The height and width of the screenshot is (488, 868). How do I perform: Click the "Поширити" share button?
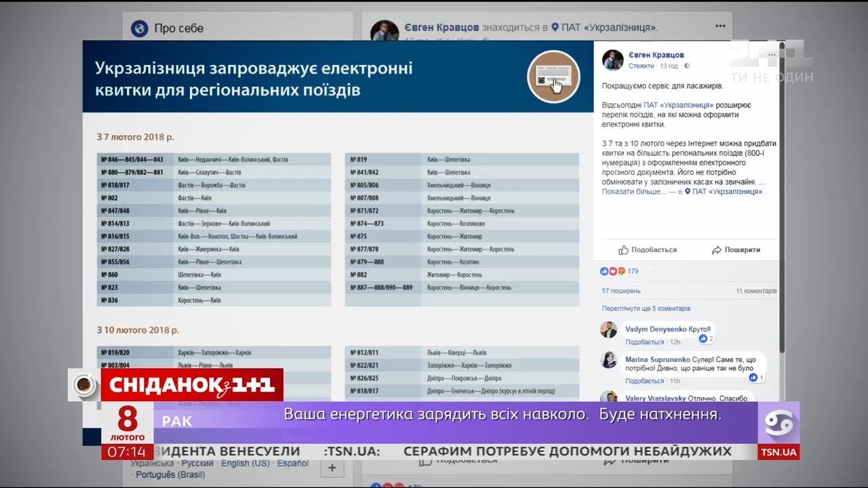click(736, 249)
